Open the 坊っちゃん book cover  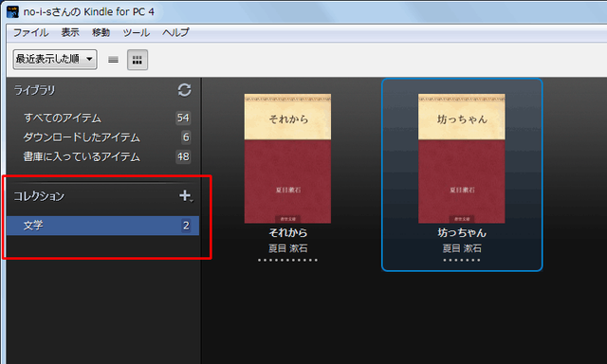click(x=462, y=158)
